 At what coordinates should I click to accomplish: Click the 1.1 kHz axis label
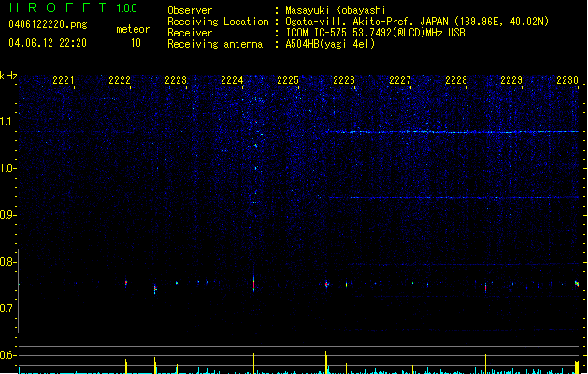(x=7, y=122)
